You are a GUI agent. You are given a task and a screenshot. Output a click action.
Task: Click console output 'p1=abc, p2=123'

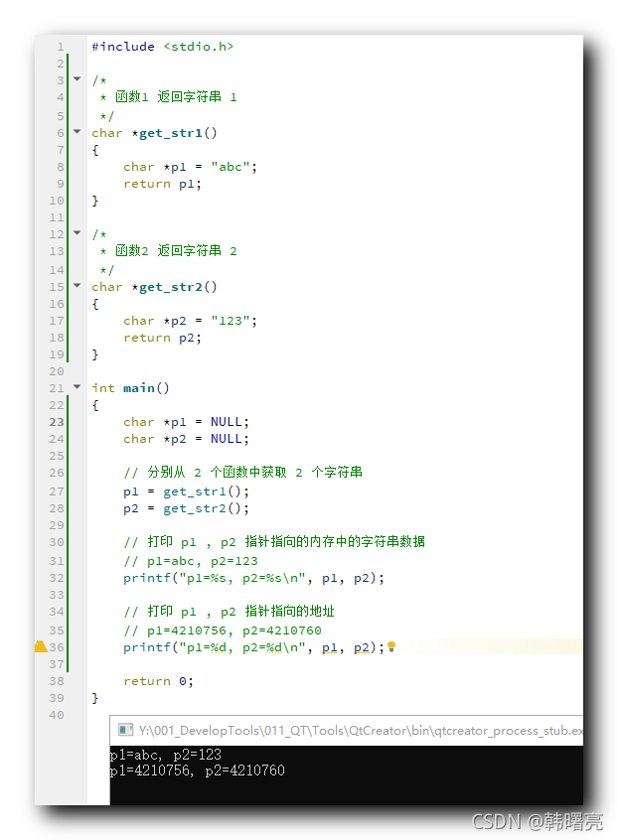pos(166,755)
